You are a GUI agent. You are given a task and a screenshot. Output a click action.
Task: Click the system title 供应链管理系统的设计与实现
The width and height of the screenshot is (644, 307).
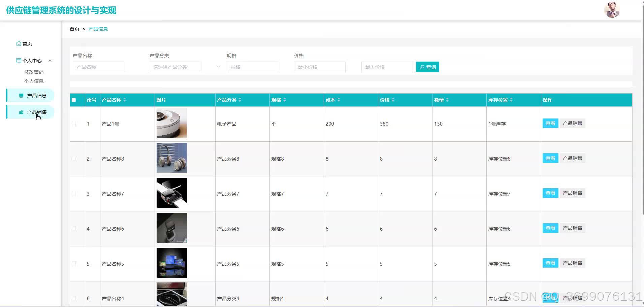pos(61,10)
